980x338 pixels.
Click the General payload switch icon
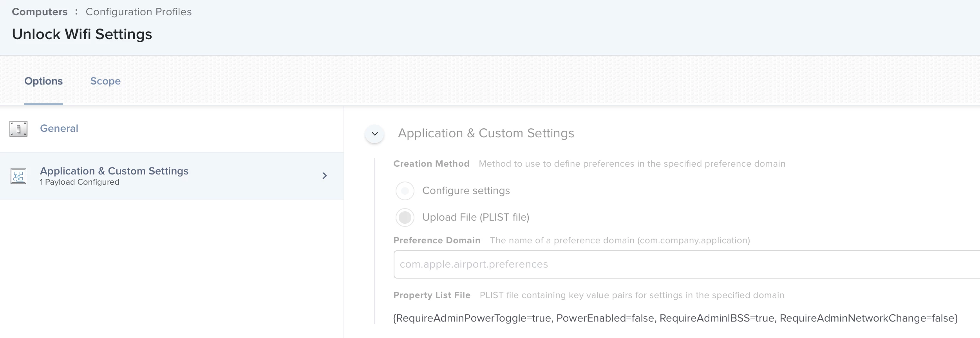[18, 129]
